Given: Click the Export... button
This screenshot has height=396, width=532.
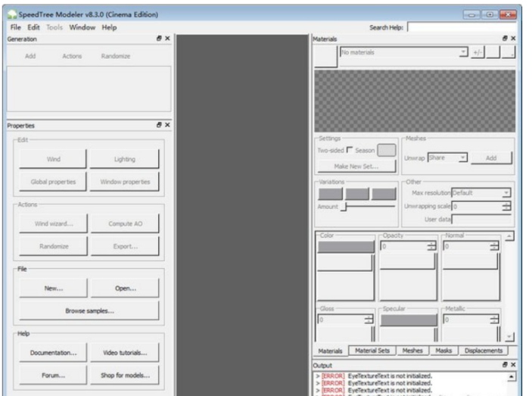Looking at the screenshot, I should [x=125, y=246].
